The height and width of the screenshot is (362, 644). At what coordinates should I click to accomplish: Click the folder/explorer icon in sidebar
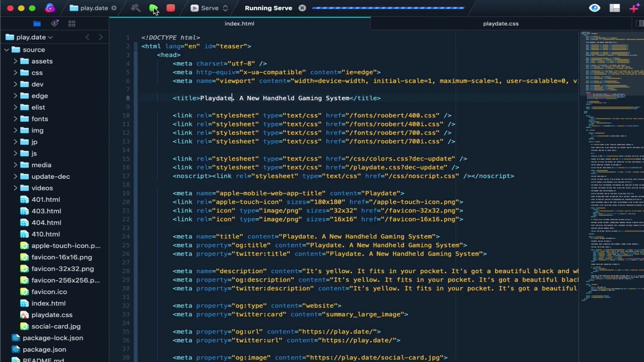point(37,23)
